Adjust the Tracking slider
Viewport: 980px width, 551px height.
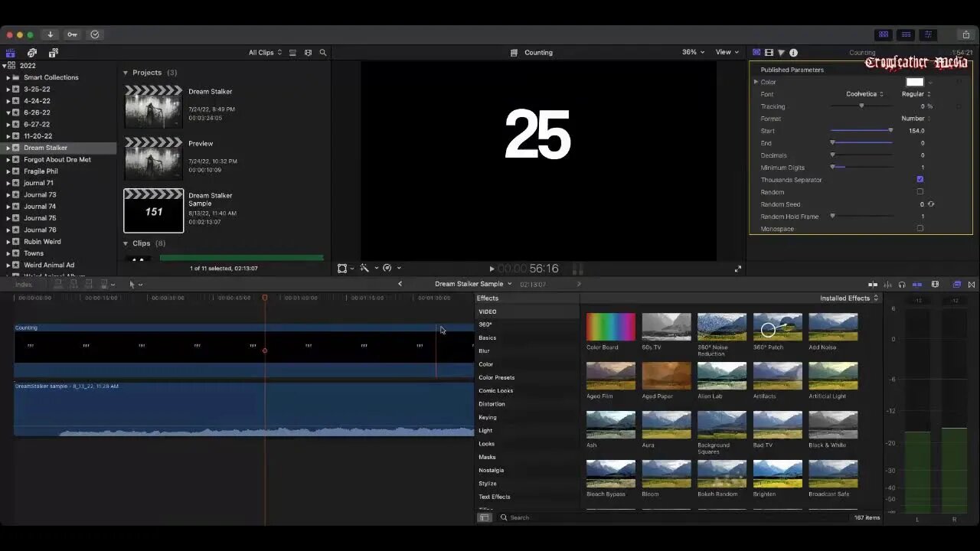pos(861,106)
